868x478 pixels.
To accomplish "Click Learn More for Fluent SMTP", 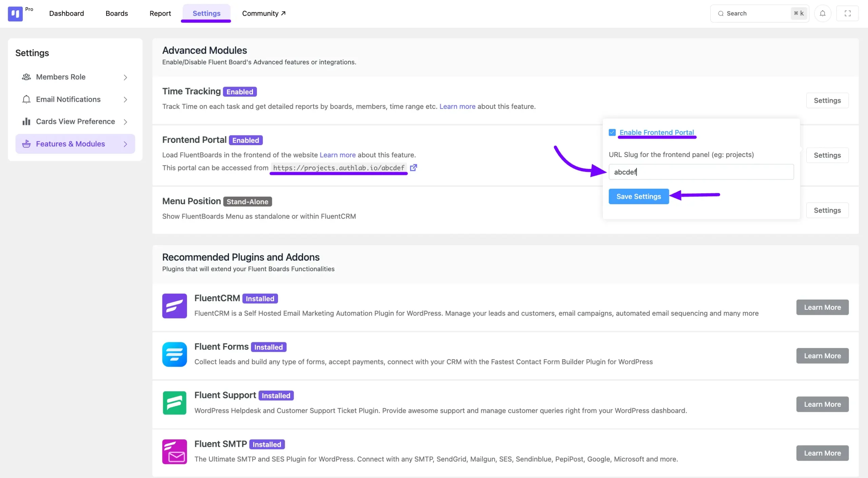I will [x=822, y=453].
